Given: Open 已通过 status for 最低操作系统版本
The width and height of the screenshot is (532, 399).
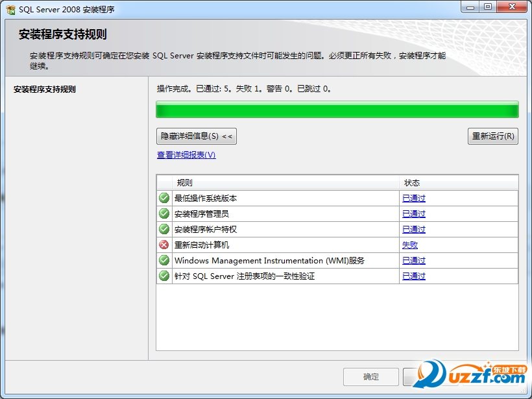Looking at the screenshot, I should [x=413, y=198].
